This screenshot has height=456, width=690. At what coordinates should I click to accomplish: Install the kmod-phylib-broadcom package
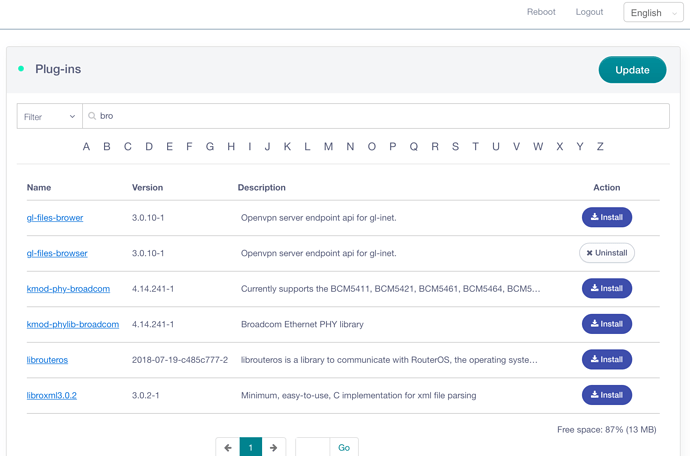(x=607, y=324)
